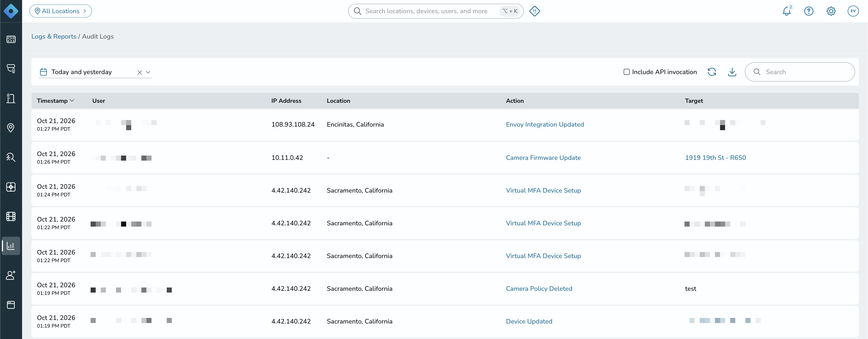Open the Logs & Reports chart icon

(11, 246)
